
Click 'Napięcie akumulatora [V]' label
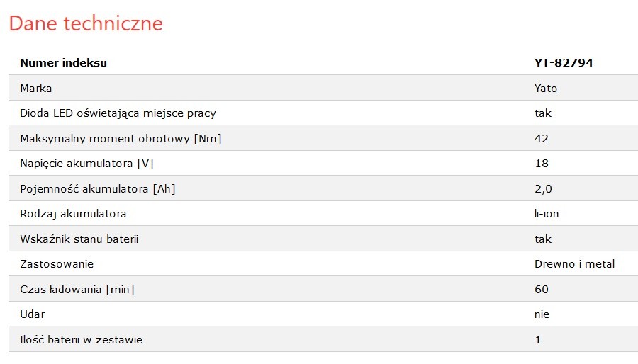click(x=86, y=164)
